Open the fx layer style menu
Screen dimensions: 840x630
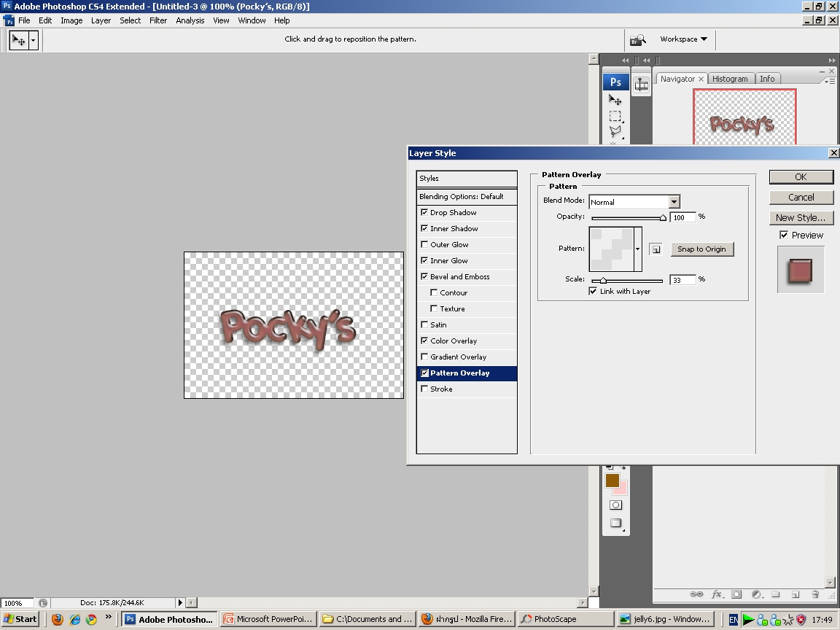pyautogui.click(x=717, y=594)
